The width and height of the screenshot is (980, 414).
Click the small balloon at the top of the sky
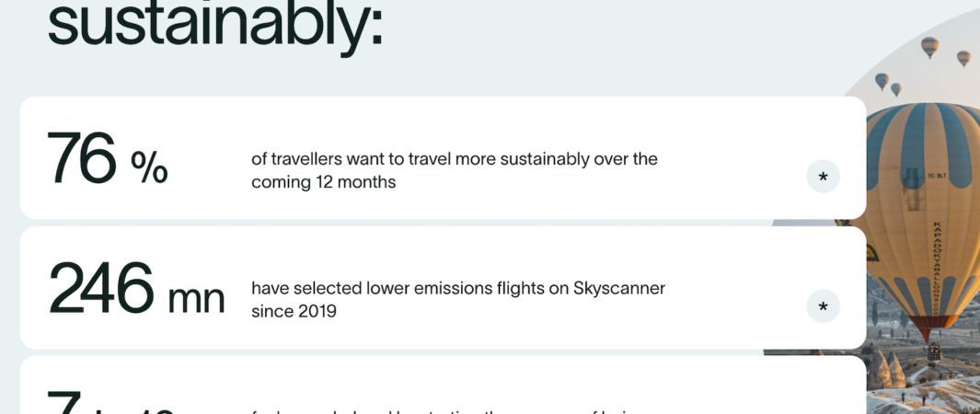click(929, 47)
